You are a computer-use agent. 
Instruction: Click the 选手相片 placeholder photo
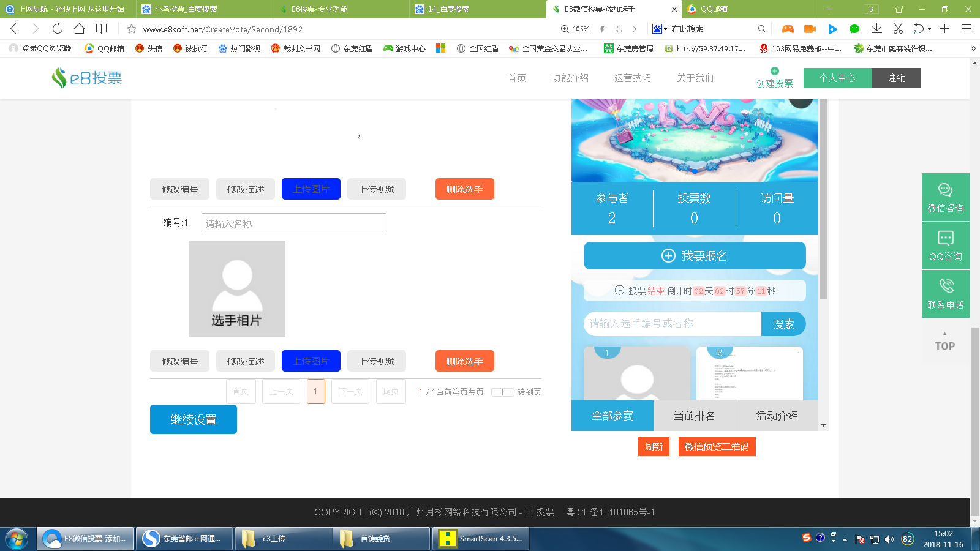[x=236, y=288]
